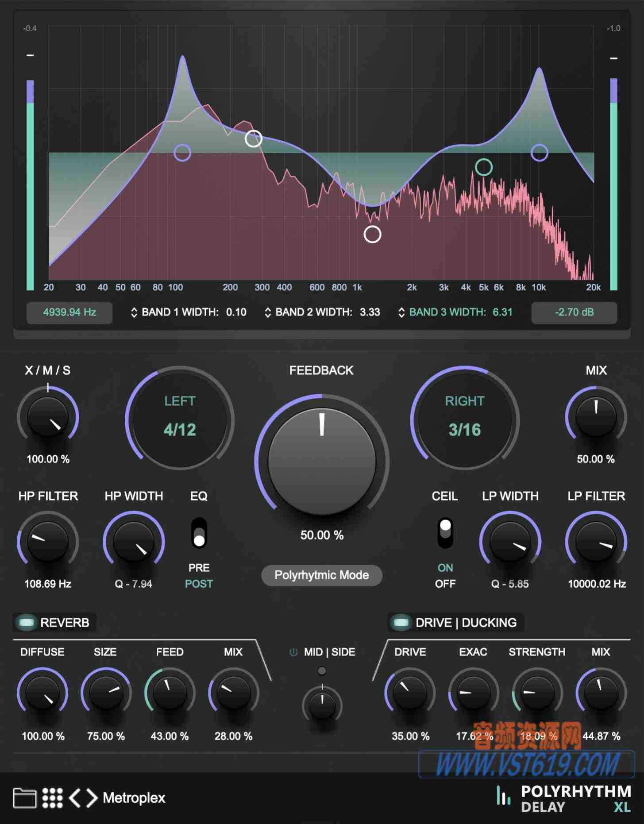Open the preset folder browser icon
644x824 pixels.
pyautogui.click(x=25, y=798)
